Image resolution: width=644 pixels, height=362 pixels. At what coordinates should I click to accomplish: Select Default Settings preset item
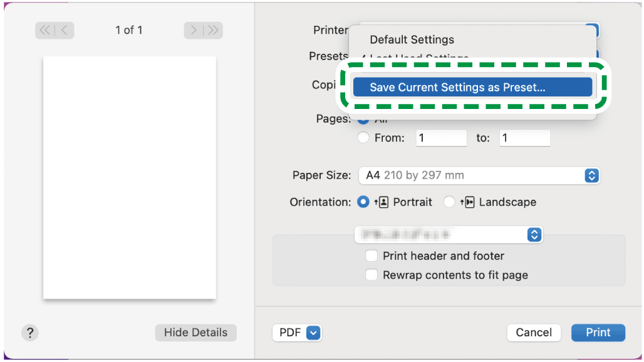coord(412,39)
